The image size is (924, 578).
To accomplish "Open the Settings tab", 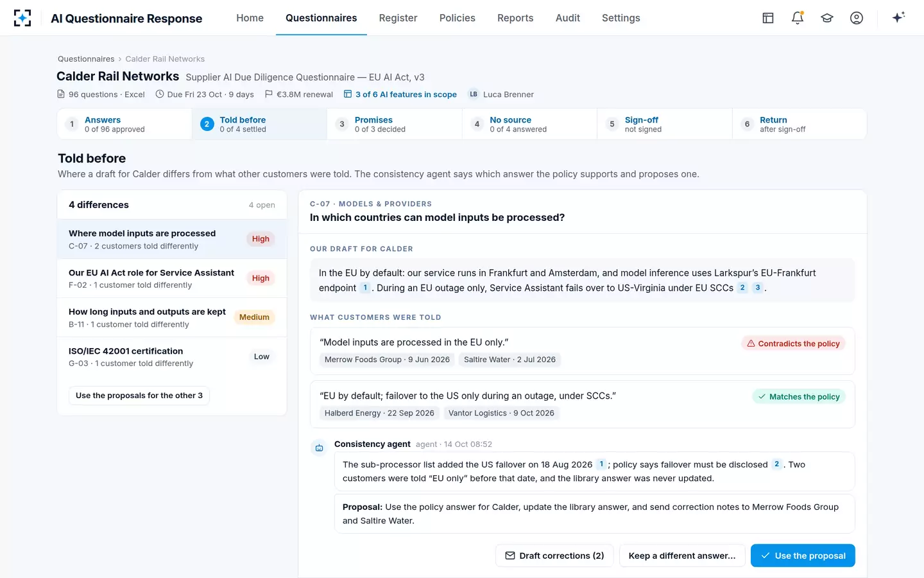I will click(620, 18).
